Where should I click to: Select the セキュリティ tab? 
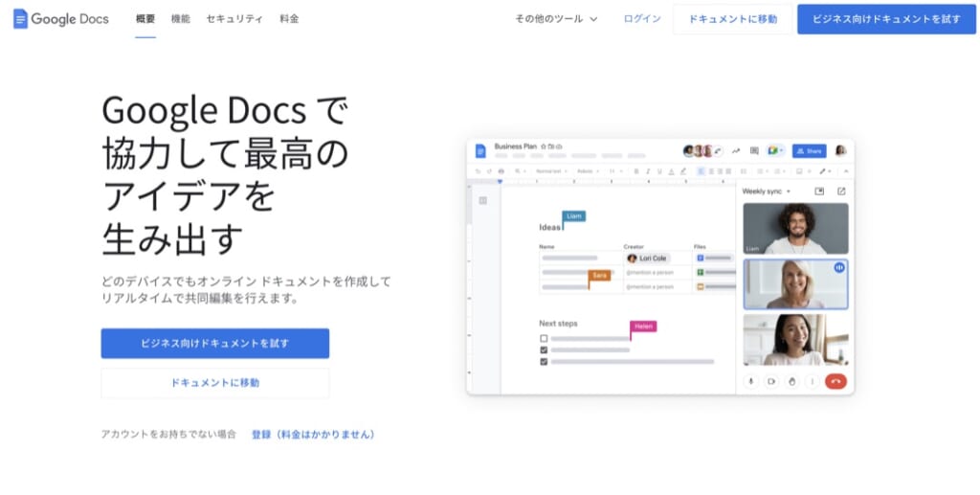235,19
